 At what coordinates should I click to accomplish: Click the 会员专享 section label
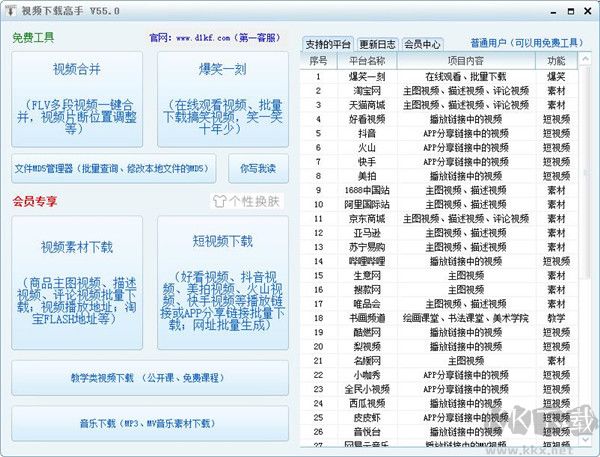(x=34, y=201)
